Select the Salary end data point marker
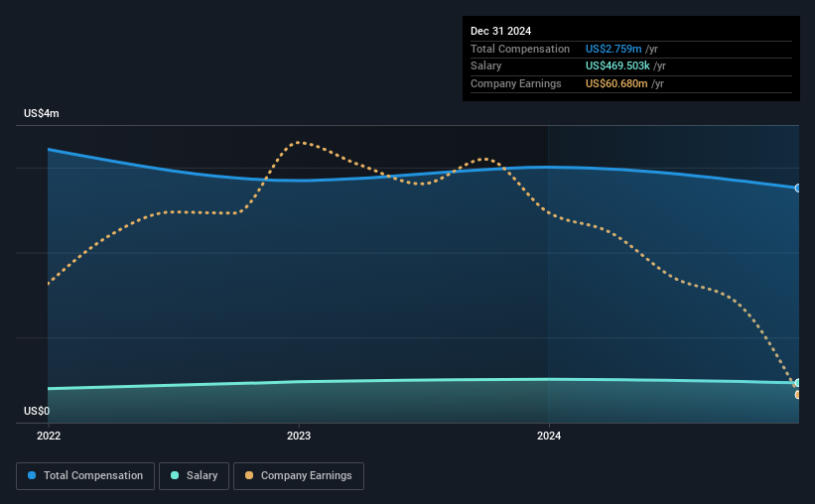 pyautogui.click(x=797, y=383)
